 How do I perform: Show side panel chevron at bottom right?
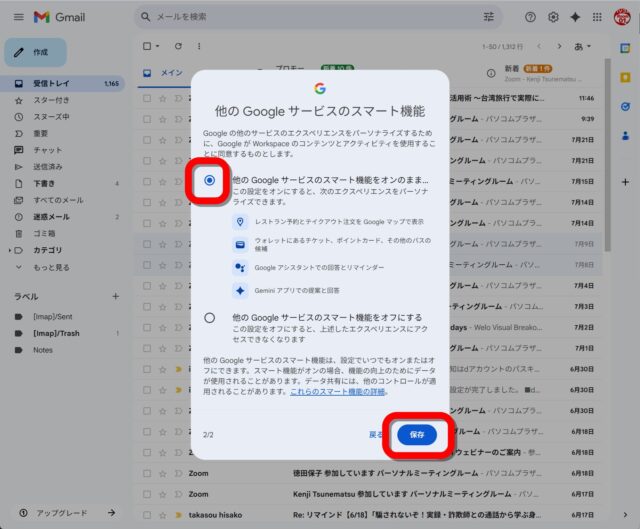tap(625, 515)
